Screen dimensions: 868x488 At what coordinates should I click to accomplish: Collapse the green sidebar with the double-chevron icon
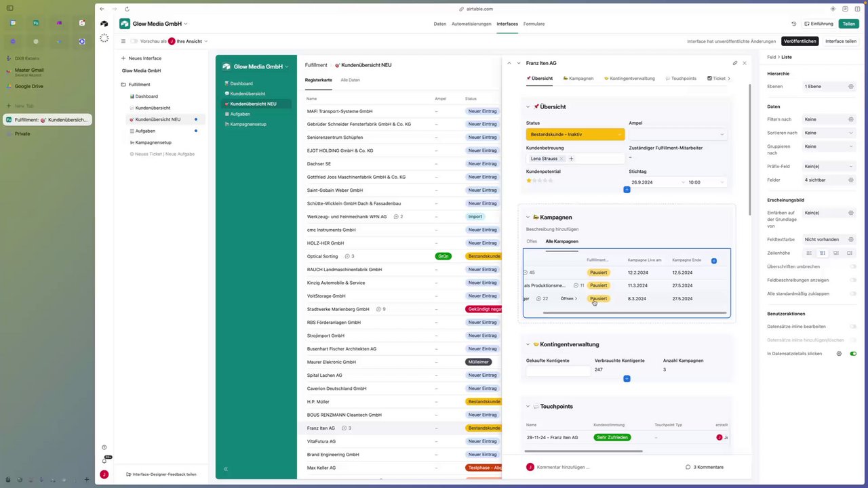(x=225, y=469)
